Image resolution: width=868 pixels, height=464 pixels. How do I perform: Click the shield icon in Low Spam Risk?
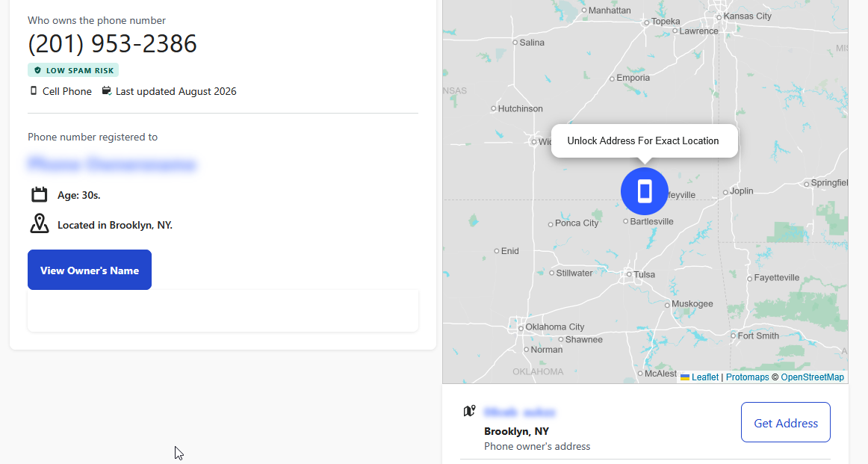pyautogui.click(x=37, y=70)
